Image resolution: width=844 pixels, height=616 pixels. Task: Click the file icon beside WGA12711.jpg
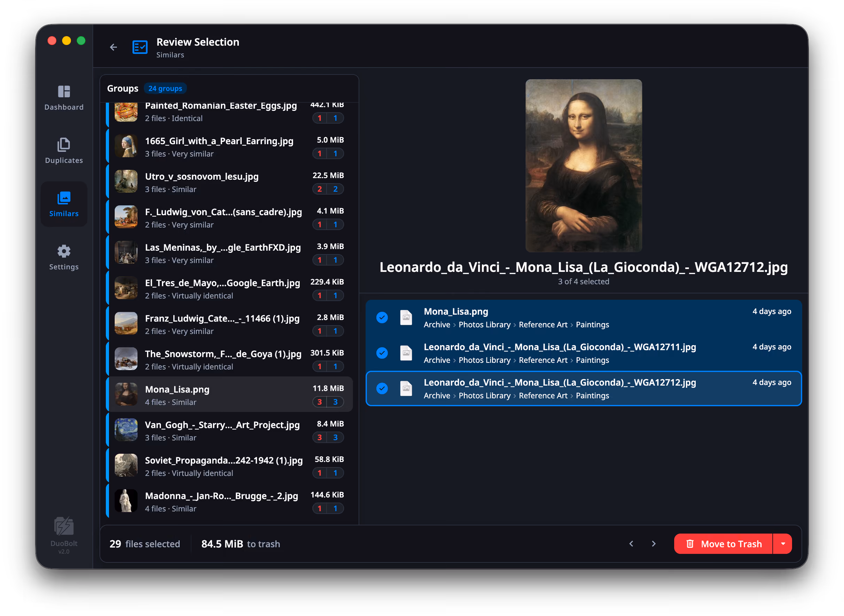click(406, 353)
